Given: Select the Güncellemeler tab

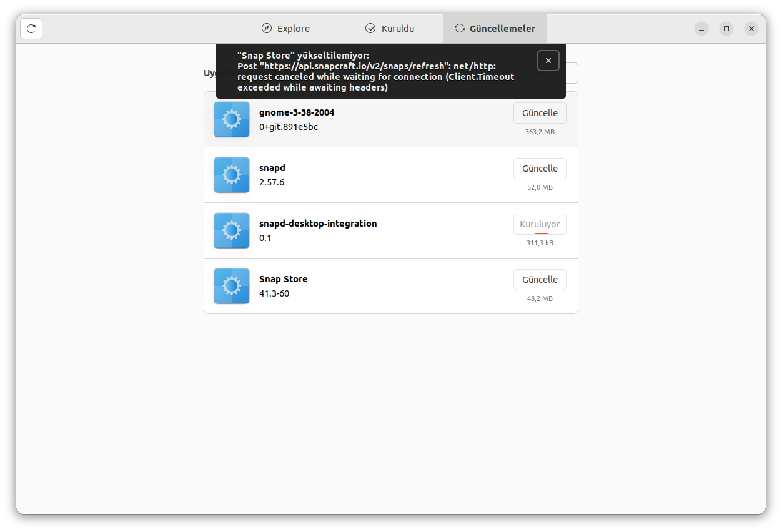Looking at the screenshot, I should (495, 29).
